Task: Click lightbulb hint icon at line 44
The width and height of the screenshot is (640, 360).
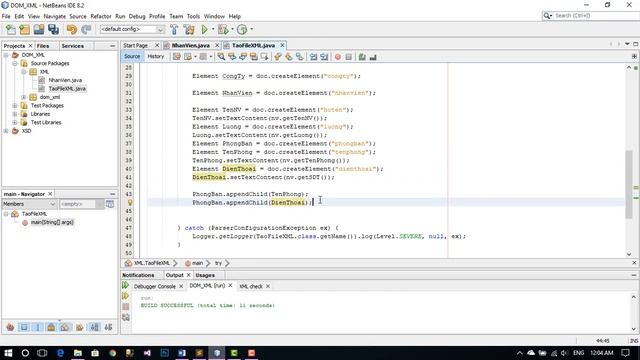Action: [130, 202]
